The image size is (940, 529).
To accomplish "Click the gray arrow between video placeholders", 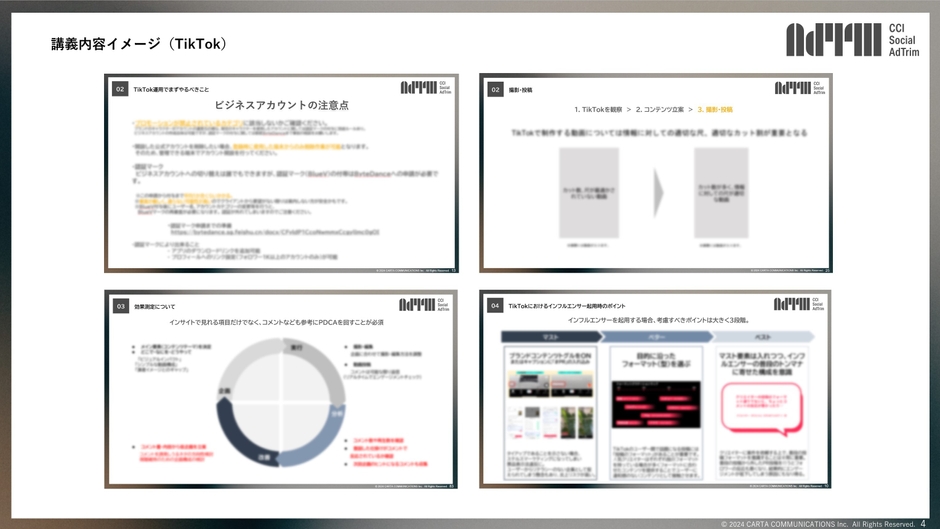I will [658, 193].
